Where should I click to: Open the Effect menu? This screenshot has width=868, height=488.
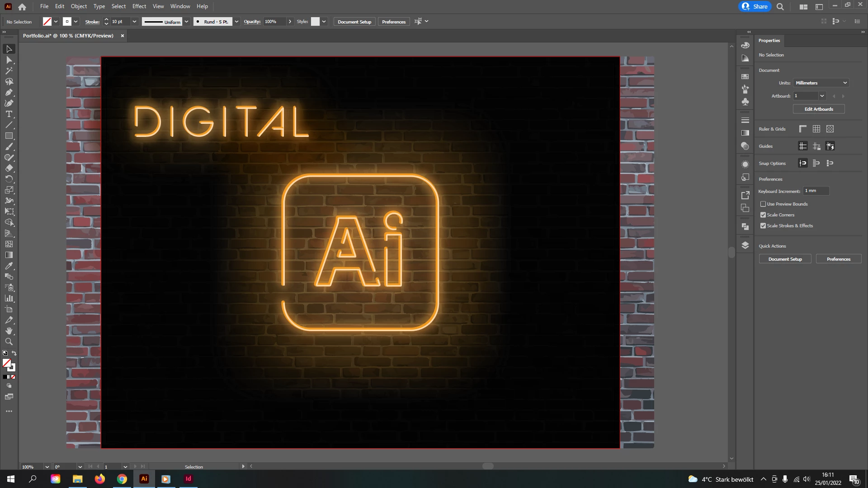coord(139,6)
